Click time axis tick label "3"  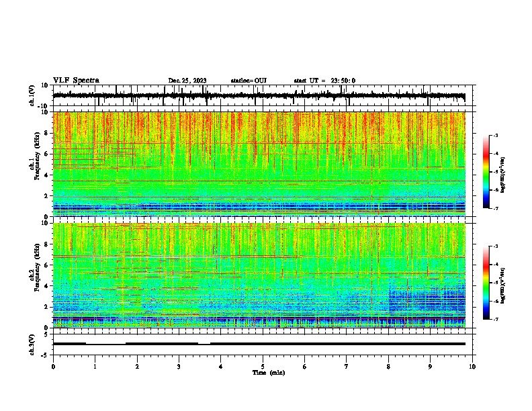click(x=179, y=367)
